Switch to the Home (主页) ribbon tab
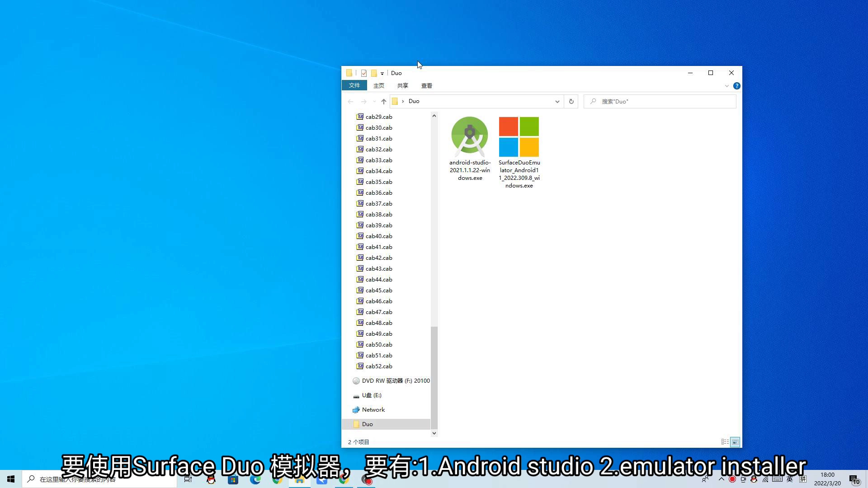This screenshot has height=488, width=868. pyautogui.click(x=379, y=85)
